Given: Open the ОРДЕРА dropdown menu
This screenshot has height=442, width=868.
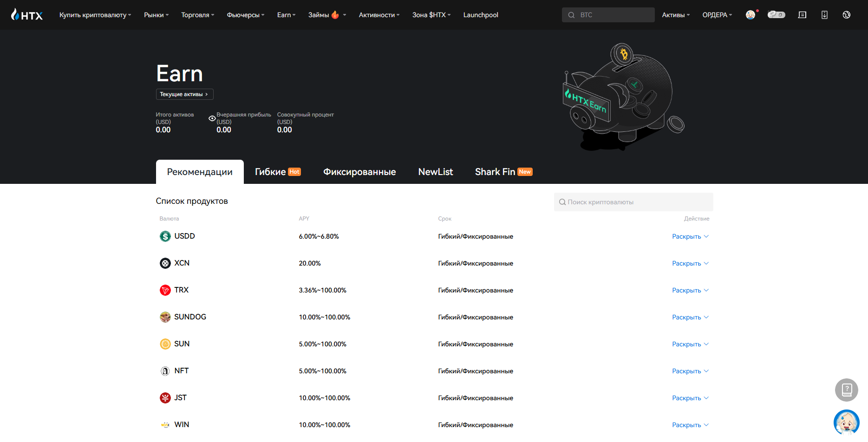Looking at the screenshot, I should click(x=717, y=15).
